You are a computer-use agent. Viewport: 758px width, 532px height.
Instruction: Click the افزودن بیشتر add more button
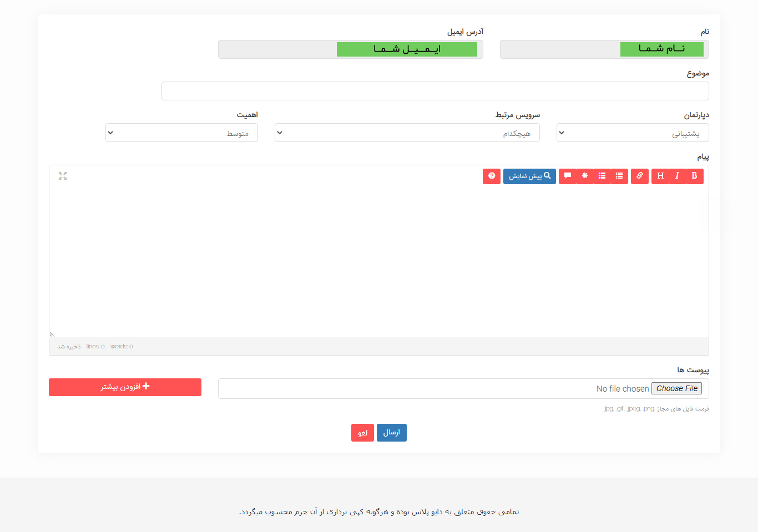125,387
